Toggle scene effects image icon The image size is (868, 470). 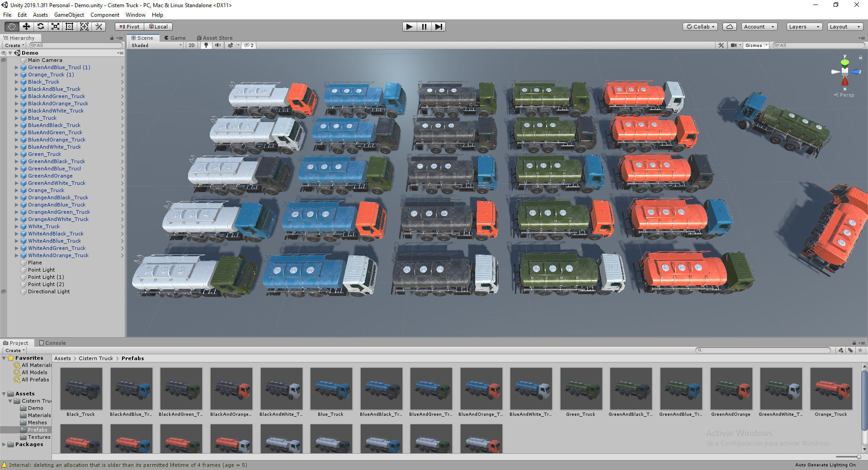(231, 45)
